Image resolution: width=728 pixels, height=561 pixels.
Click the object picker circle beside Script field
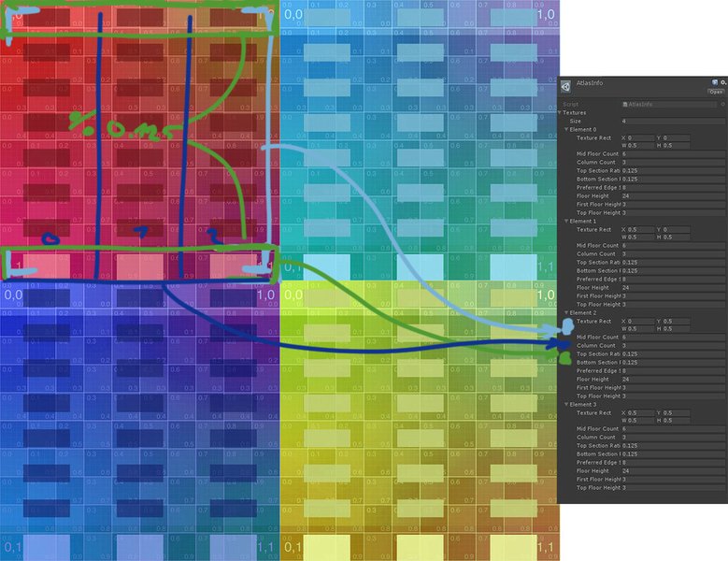click(x=723, y=105)
